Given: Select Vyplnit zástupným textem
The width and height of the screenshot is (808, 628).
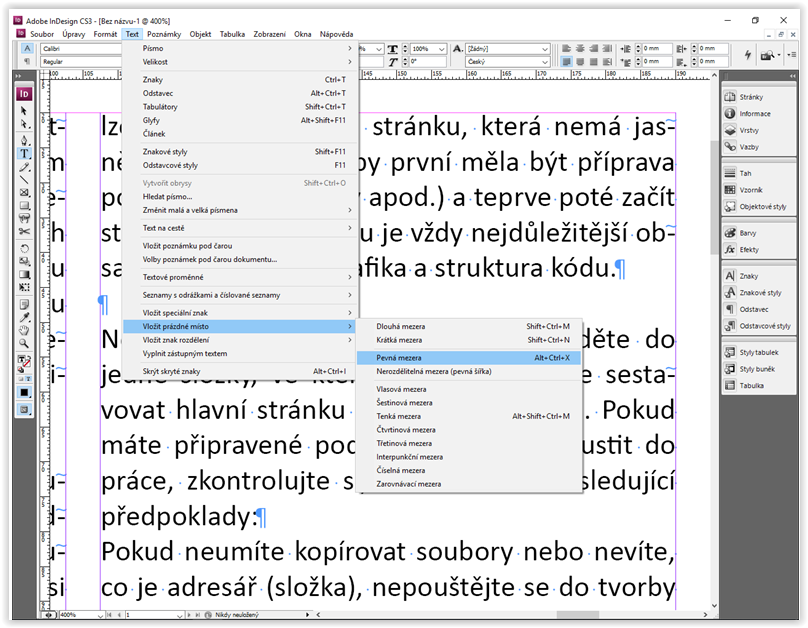Looking at the screenshot, I should pos(240,353).
